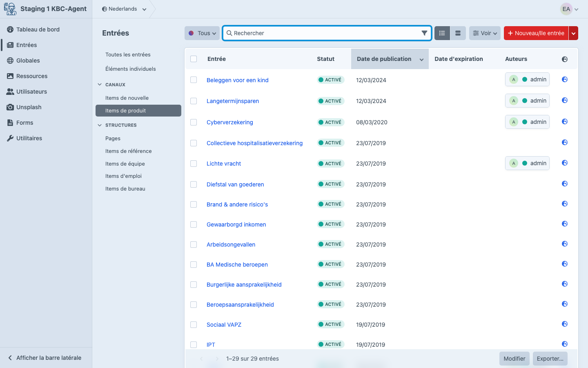The image size is (588, 368).
Task: Open the Langetermijnsparen entry
Action: tap(233, 101)
